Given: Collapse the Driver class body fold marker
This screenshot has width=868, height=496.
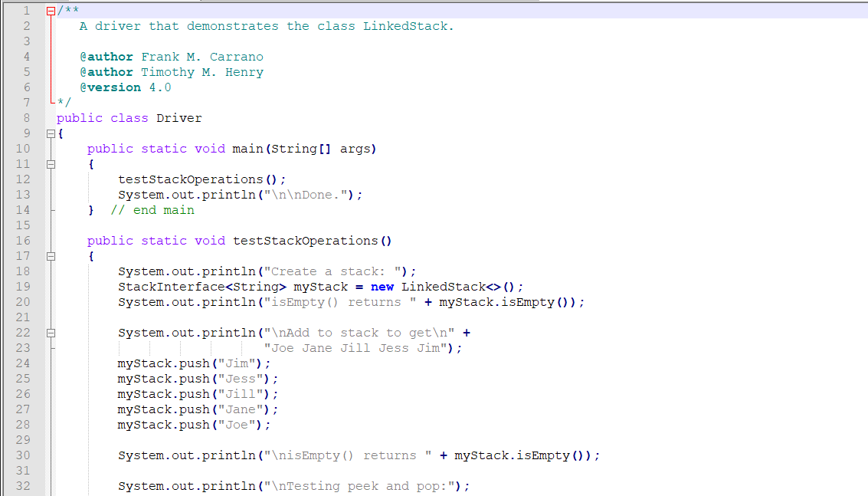Looking at the screenshot, I should [50, 133].
